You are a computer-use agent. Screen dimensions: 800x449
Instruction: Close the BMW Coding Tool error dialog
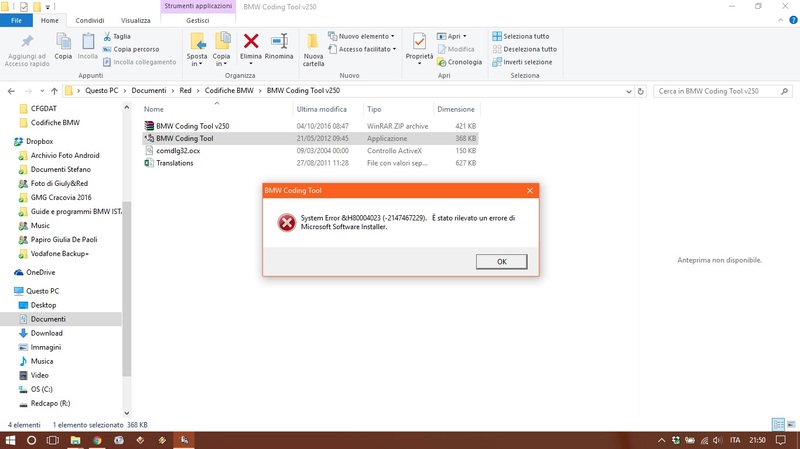point(530,190)
